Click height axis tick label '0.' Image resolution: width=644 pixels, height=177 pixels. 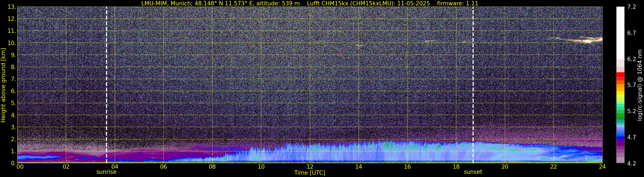[13, 163]
